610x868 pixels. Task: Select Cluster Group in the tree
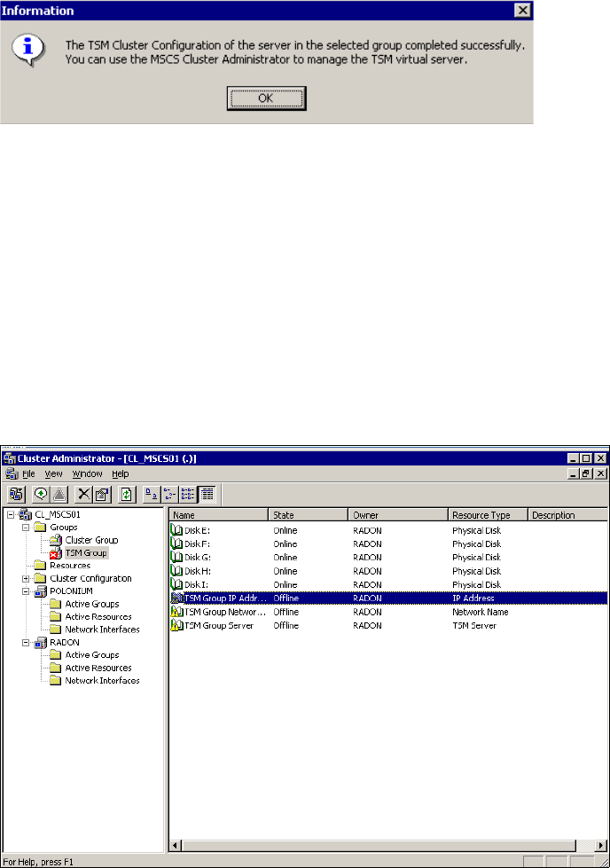pyautogui.click(x=92, y=540)
